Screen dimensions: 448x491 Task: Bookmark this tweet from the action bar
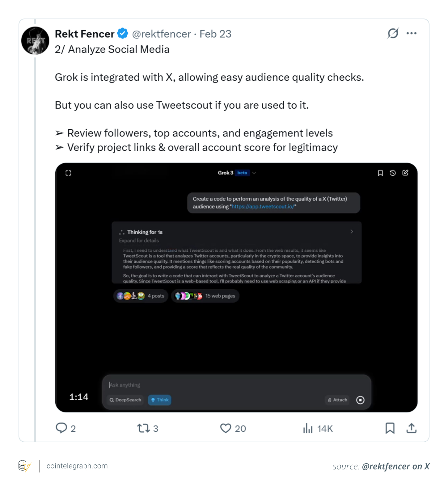point(390,428)
